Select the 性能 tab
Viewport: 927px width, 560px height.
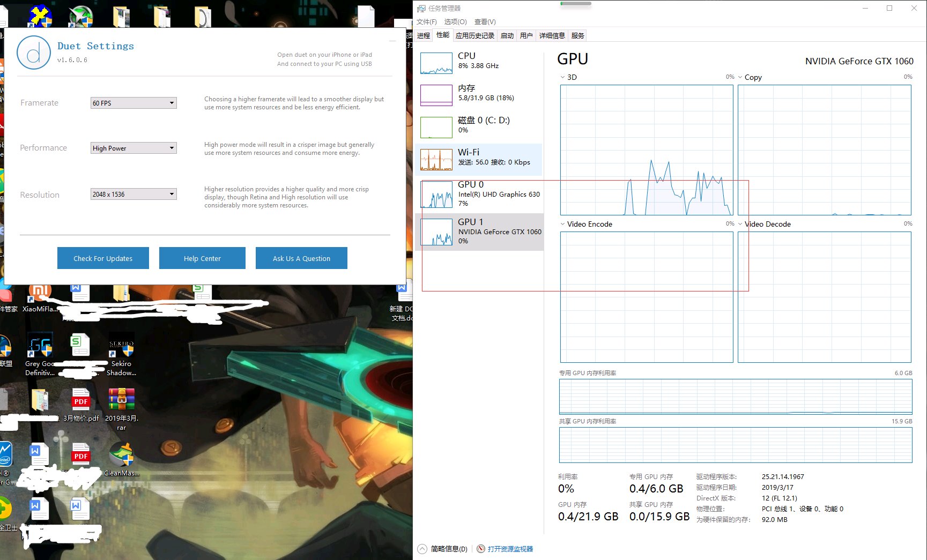(x=443, y=35)
